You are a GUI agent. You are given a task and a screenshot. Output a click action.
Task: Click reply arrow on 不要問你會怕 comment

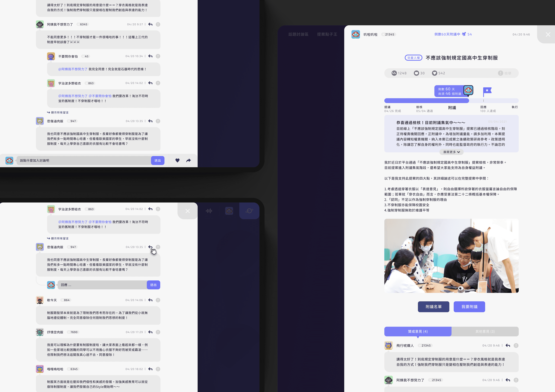[150, 56]
